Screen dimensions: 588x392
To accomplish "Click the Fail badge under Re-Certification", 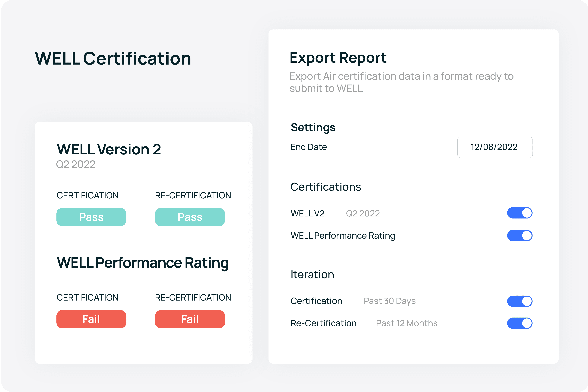I will [x=190, y=319].
